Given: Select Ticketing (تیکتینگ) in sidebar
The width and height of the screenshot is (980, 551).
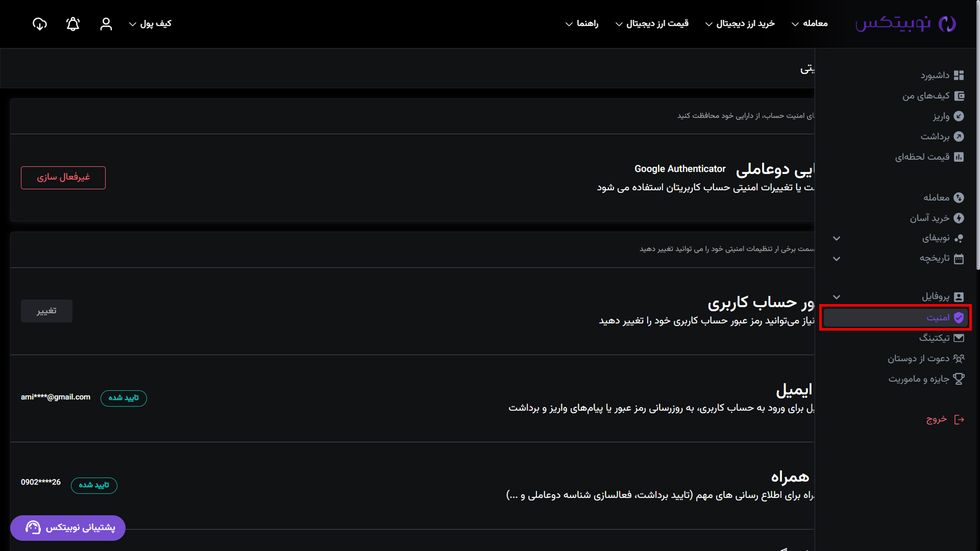Looking at the screenshot, I should coord(935,338).
